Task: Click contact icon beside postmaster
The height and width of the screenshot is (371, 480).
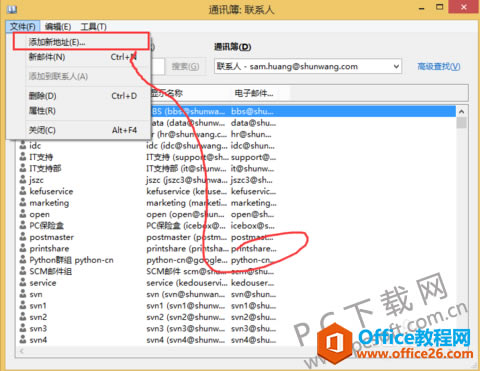Action: click(x=23, y=237)
